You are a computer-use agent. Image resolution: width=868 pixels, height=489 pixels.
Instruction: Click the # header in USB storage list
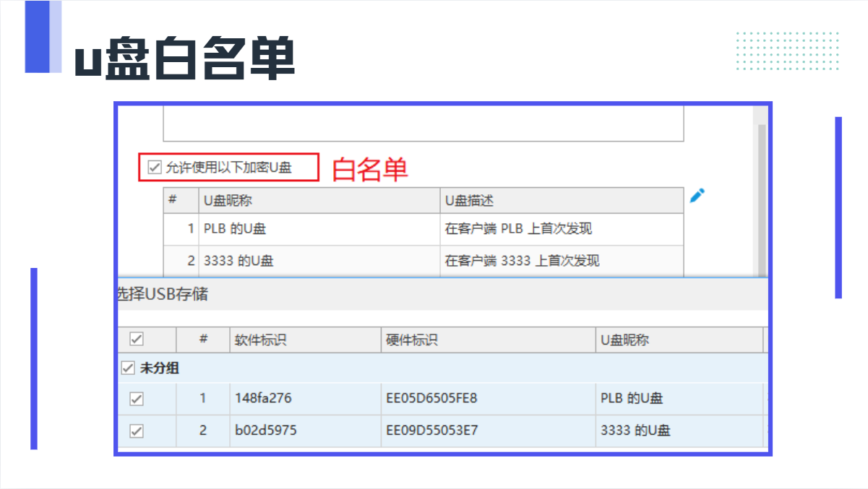pos(203,339)
